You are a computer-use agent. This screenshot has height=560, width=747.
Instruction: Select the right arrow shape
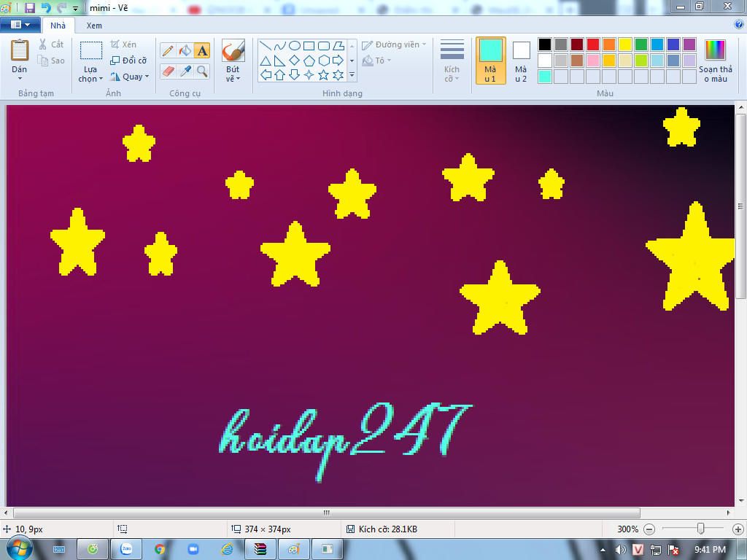coord(338,61)
